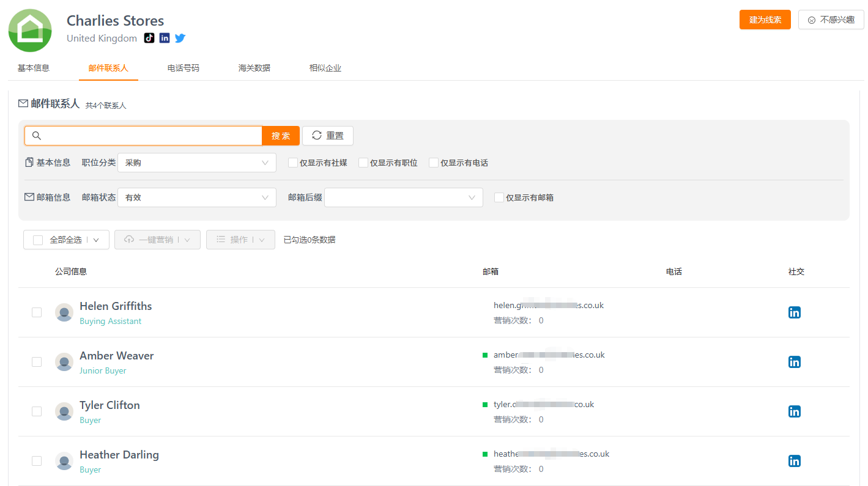Tick 仅显示有职位 checkbox

363,163
